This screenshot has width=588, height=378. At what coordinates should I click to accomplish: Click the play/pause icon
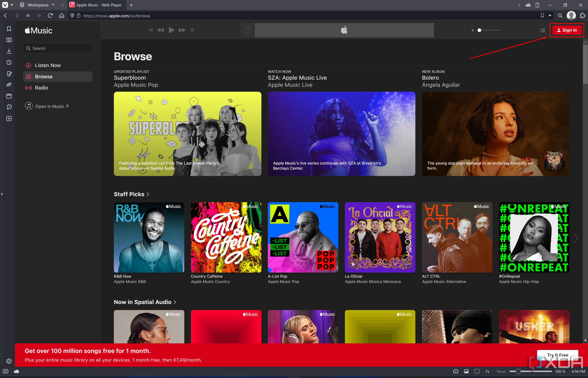click(171, 30)
